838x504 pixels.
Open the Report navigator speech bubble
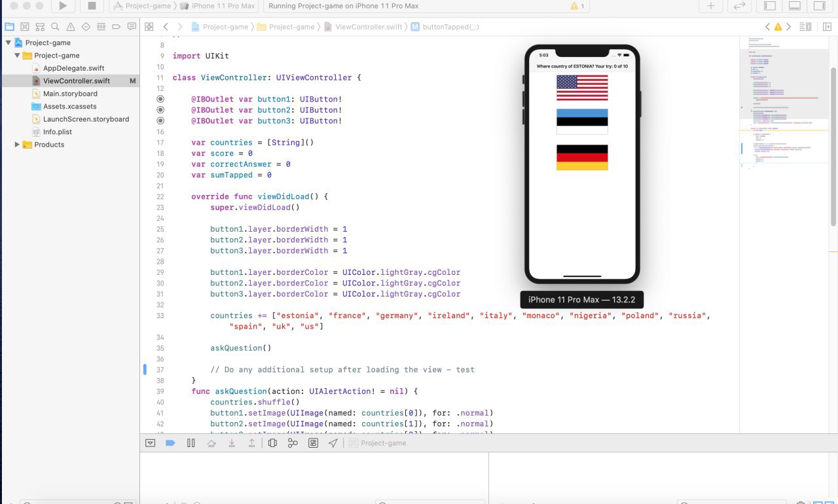click(x=132, y=27)
